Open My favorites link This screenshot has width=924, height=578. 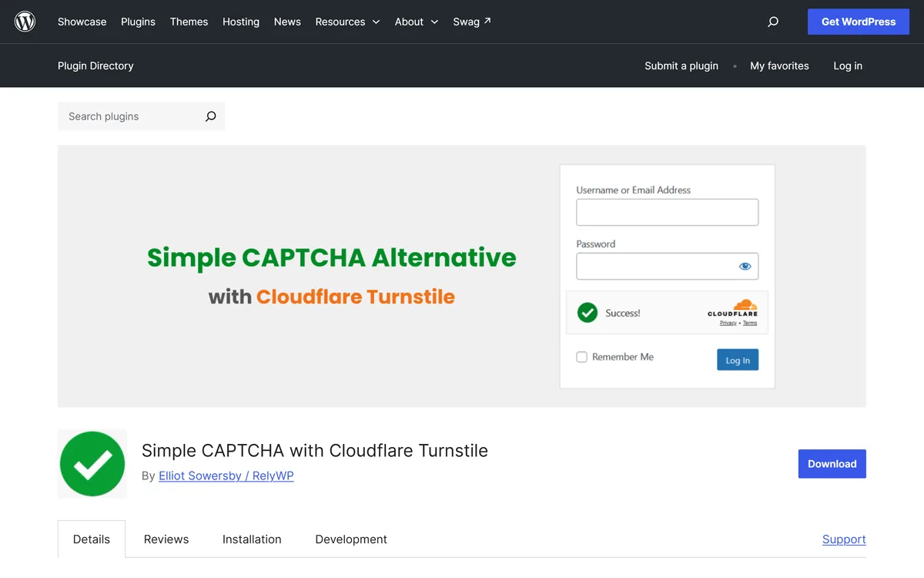[779, 66]
